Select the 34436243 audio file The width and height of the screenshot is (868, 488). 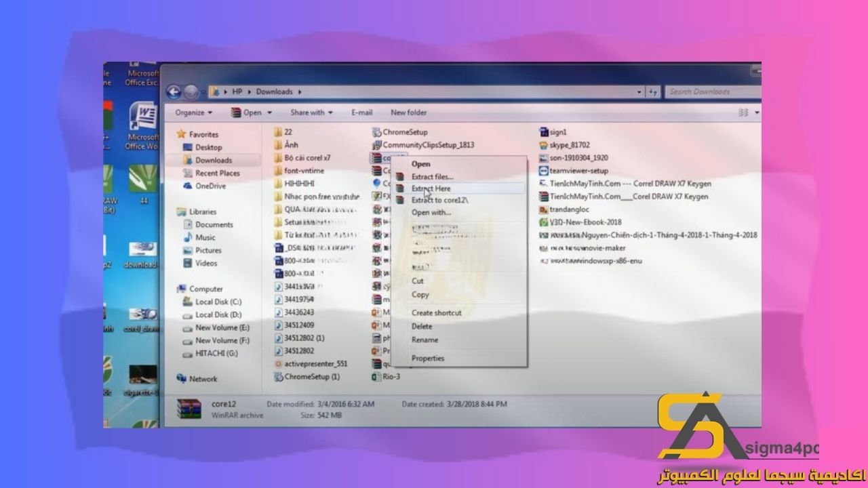[x=294, y=312]
